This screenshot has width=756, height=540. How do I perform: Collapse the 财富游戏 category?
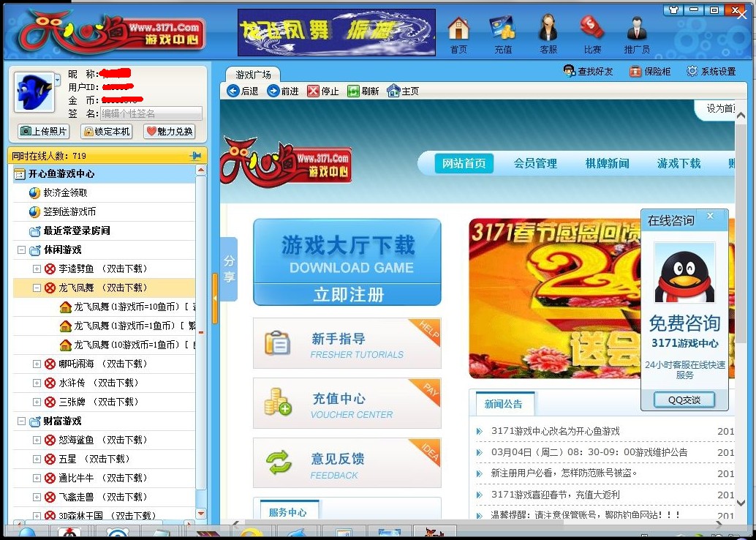point(21,421)
